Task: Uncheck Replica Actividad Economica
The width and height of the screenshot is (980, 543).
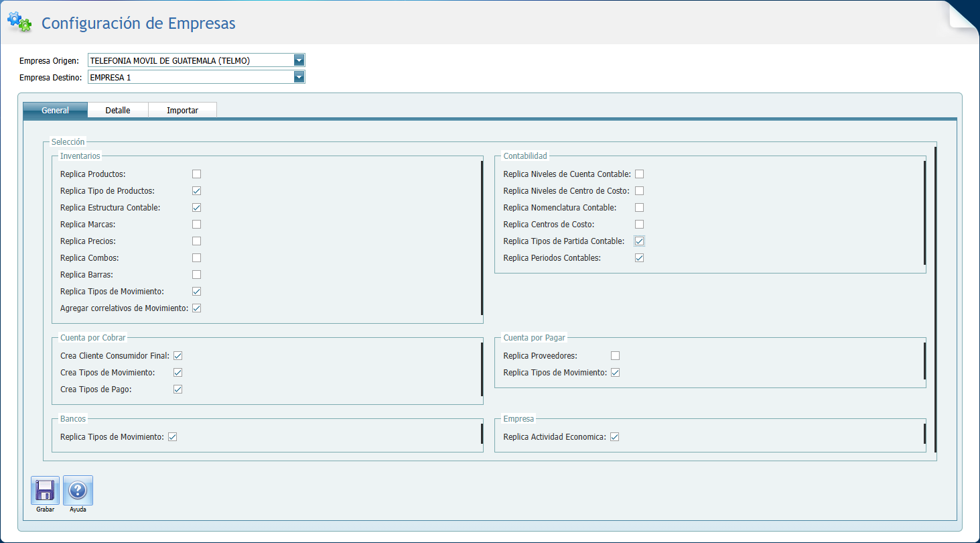Action: 614,437
